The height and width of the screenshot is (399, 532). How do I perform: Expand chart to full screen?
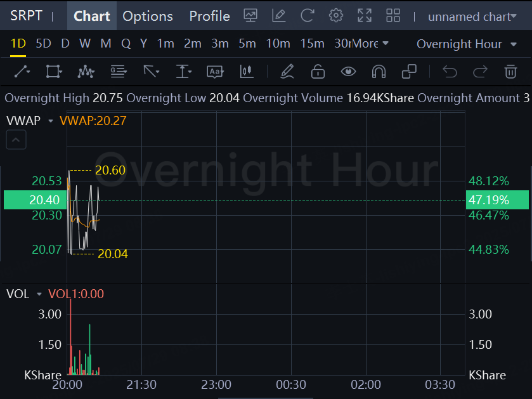(365, 16)
